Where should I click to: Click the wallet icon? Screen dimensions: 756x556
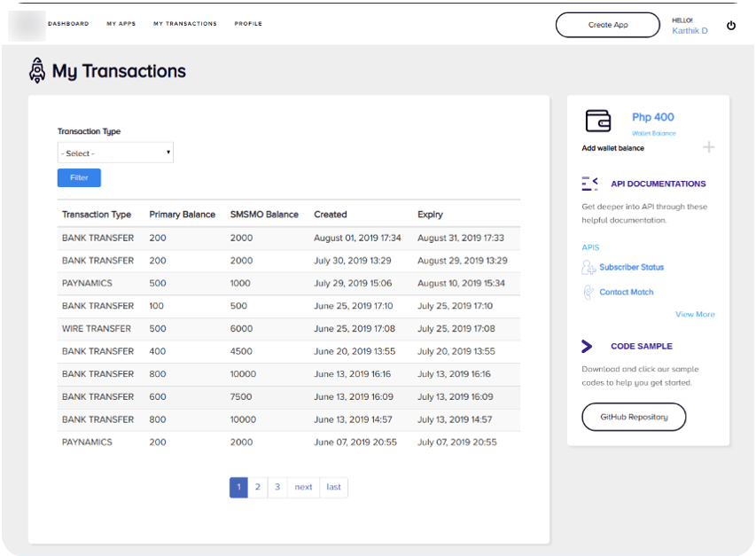tap(598, 121)
